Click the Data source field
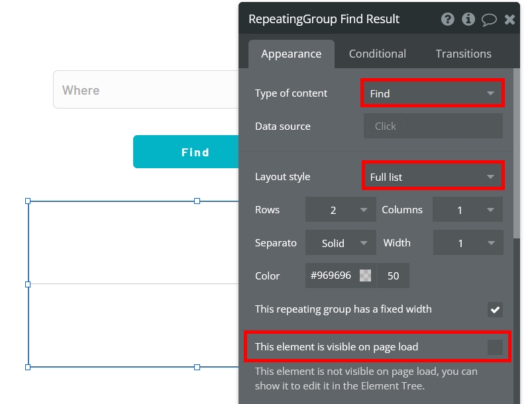Screen dimensions: 532x404 (x=433, y=126)
